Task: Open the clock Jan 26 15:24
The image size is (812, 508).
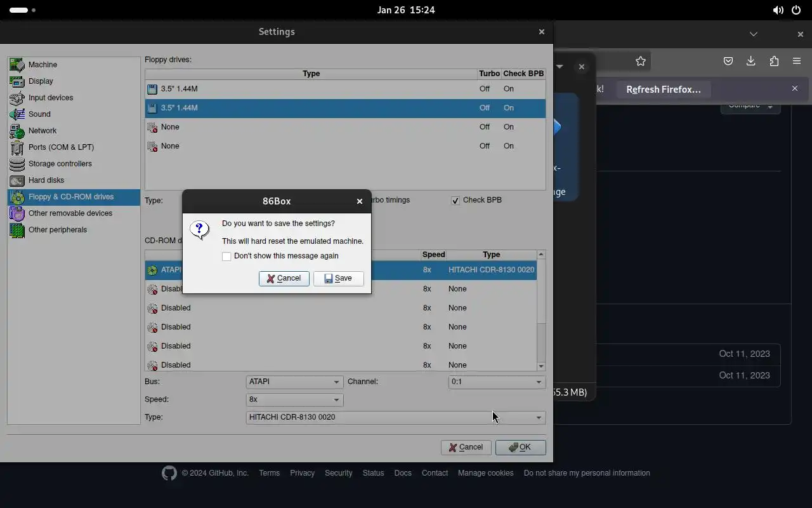Action: click(x=406, y=10)
